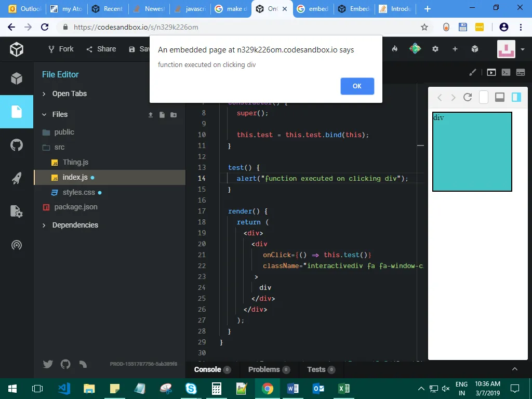
Task: Open settings gear in top bar
Action: tap(435, 49)
